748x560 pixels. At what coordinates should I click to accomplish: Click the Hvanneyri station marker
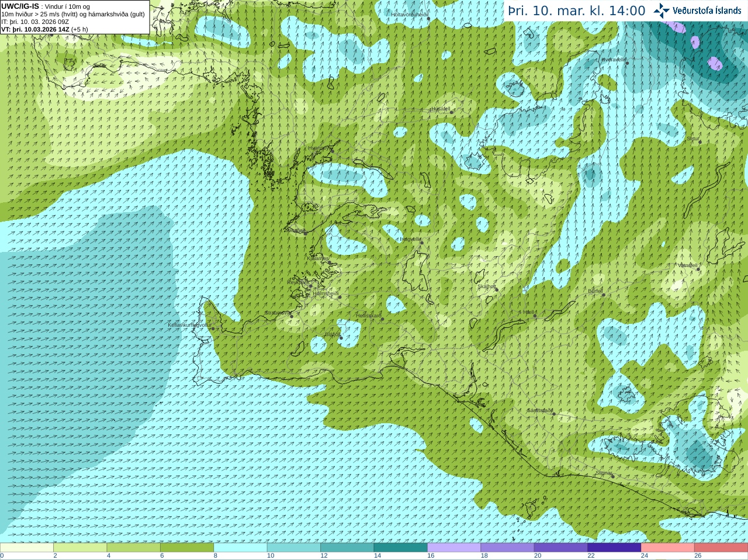coord(333,151)
